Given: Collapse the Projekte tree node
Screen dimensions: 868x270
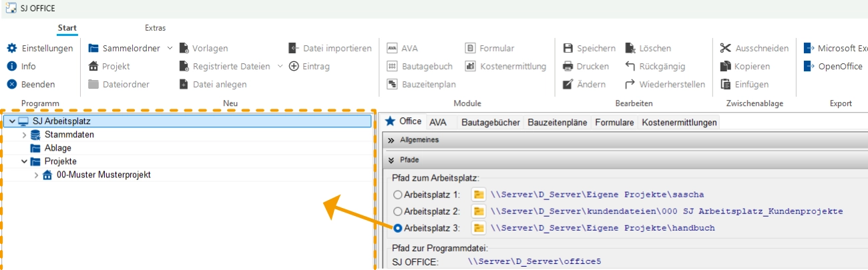Looking at the screenshot, I should pyautogui.click(x=24, y=161).
